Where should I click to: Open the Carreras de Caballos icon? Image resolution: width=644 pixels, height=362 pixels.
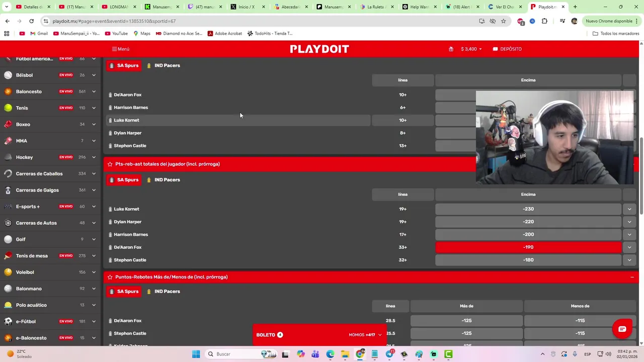point(8,173)
